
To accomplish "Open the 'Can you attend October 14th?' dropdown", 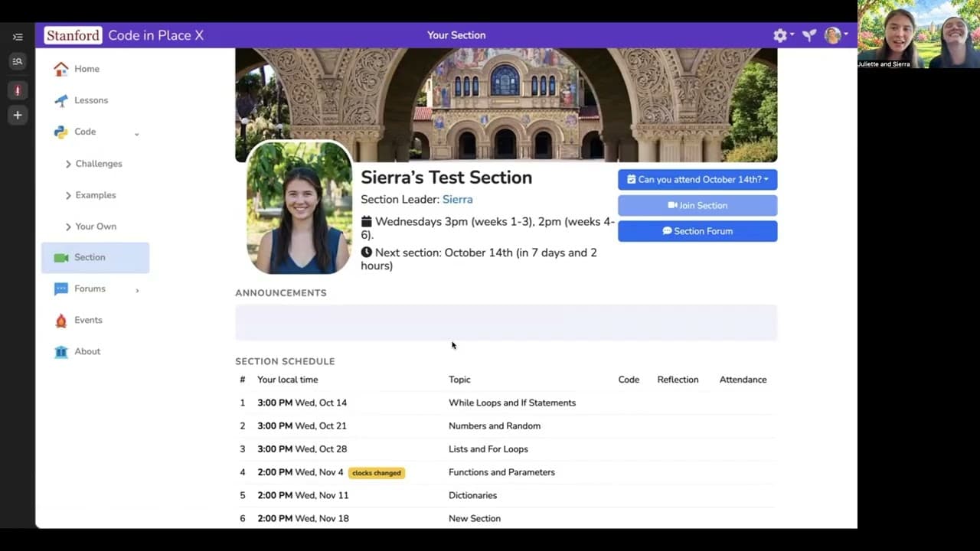I will click(697, 180).
